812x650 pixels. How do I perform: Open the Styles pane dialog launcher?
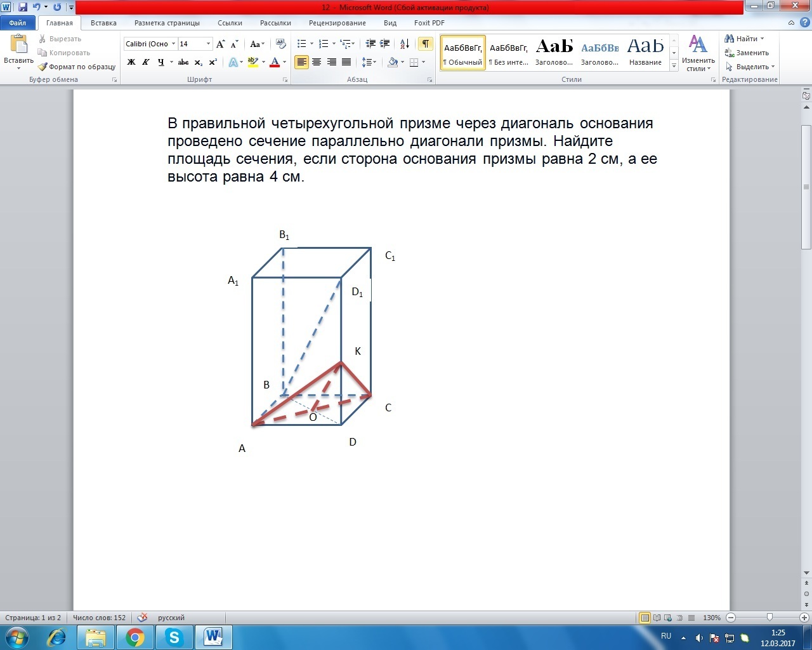713,80
